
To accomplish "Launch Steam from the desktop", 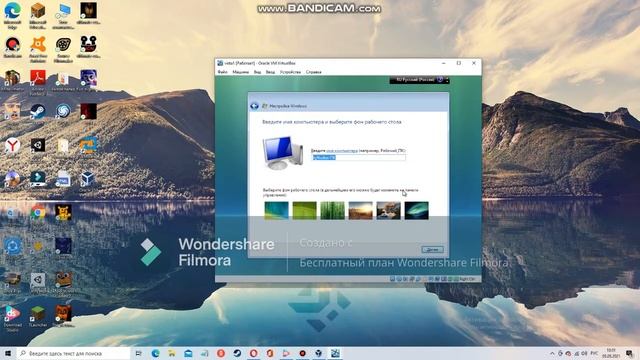I will [38, 112].
